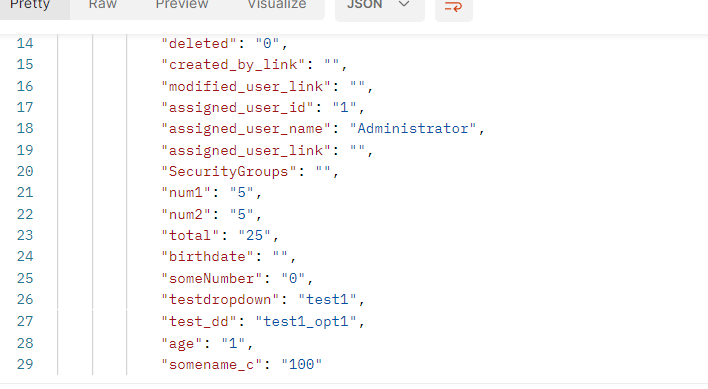Open the Visualize tab
This screenshot has height=389, width=708.
[277, 5]
